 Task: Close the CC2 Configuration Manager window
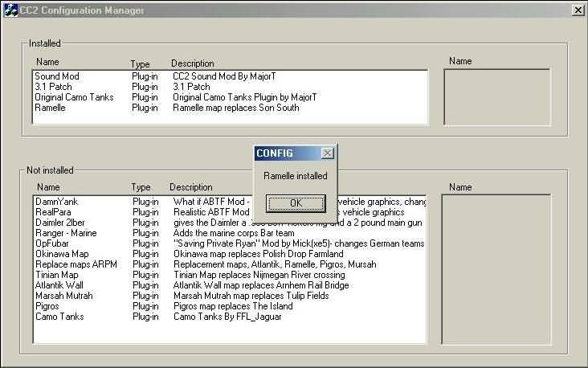point(578,10)
